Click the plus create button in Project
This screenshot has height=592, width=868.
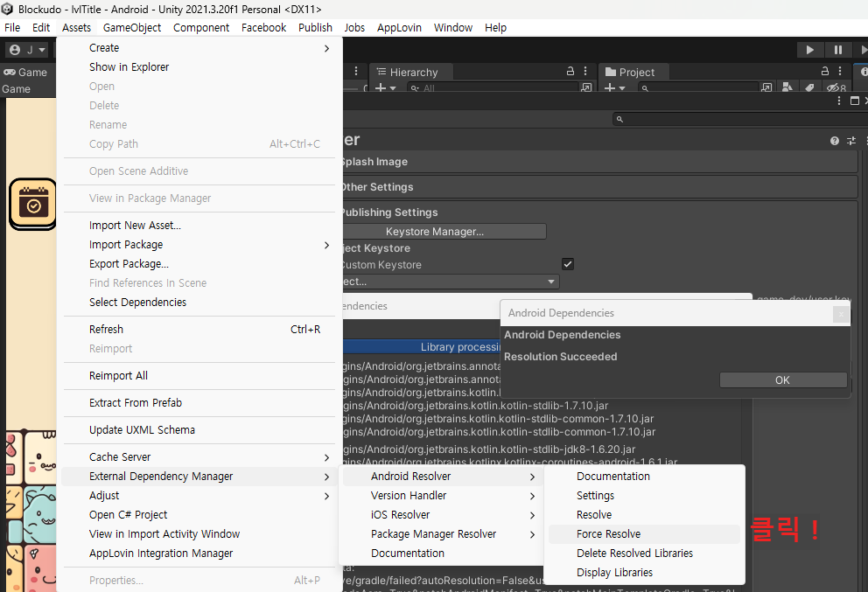[x=614, y=88]
